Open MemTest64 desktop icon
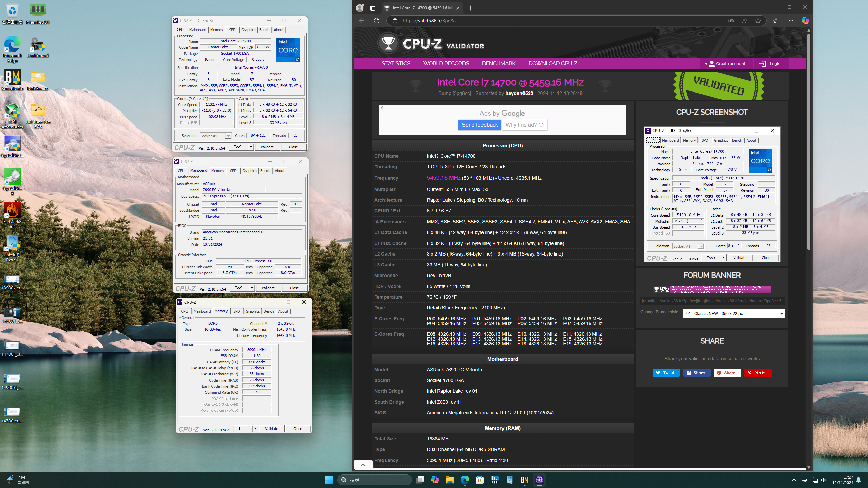The width and height of the screenshot is (868, 488). pos(38,14)
